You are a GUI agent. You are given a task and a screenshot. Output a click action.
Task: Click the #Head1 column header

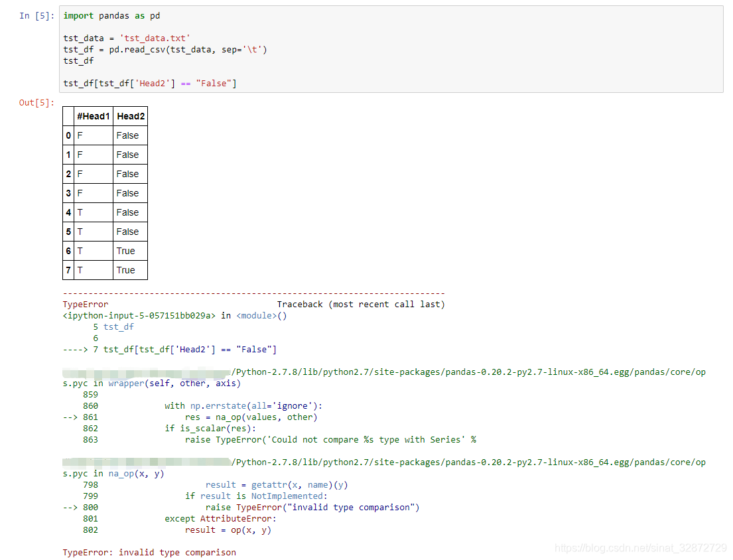click(93, 115)
